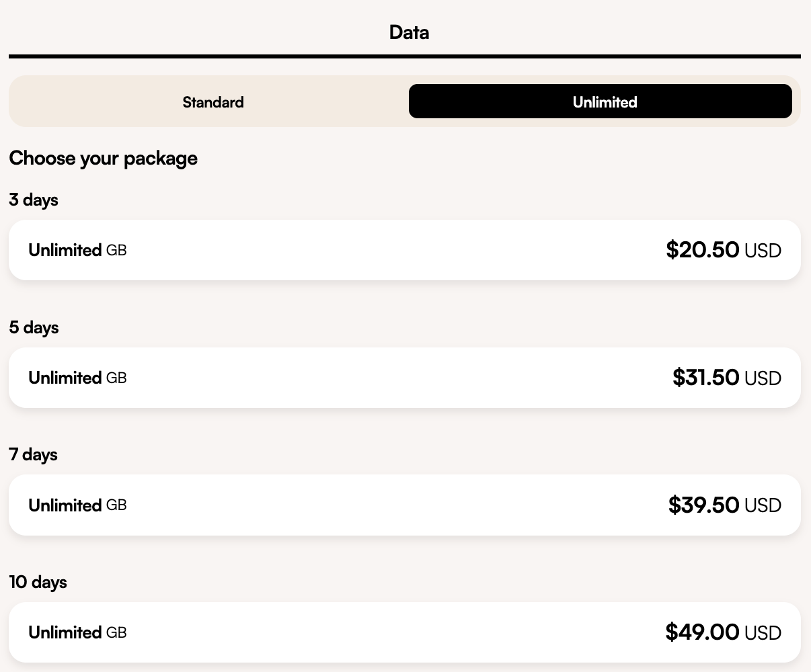
Task: Choose the 3 days Unlimited package card
Action: coord(404,250)
